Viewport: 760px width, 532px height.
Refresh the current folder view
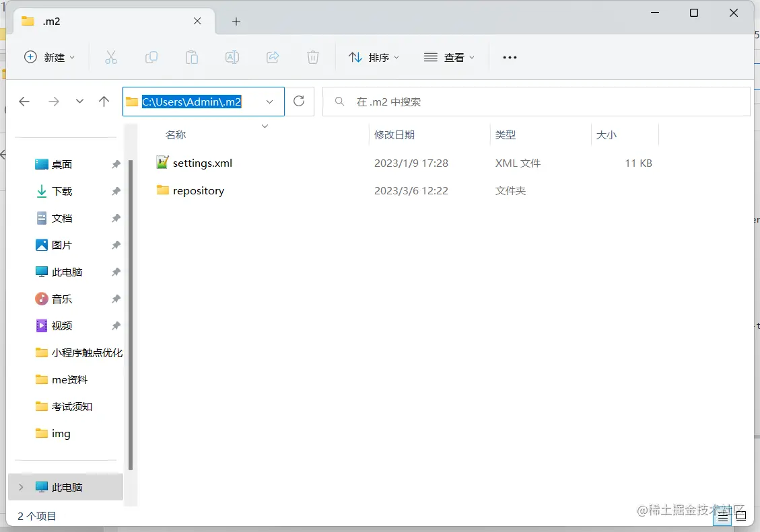(299, 101)
